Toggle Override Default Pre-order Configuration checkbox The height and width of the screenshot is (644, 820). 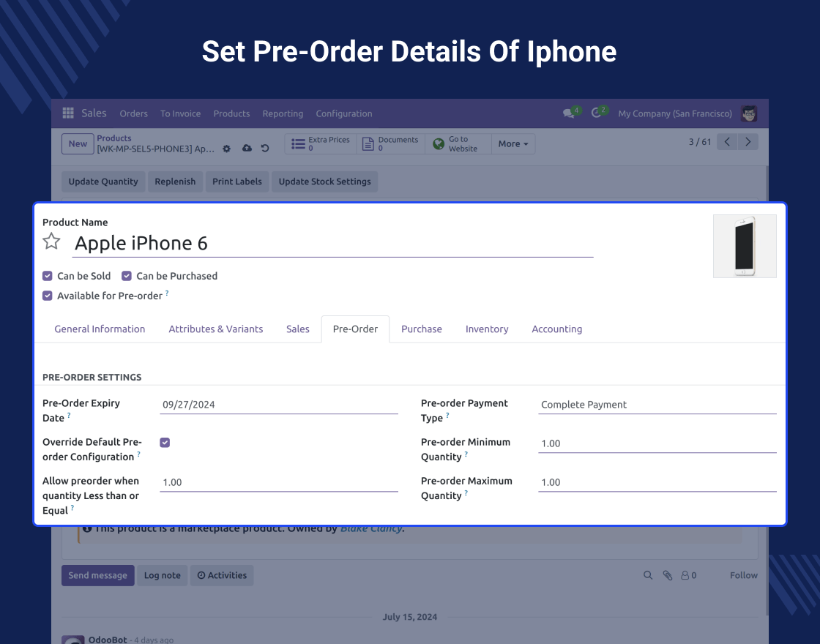[165, 443]
